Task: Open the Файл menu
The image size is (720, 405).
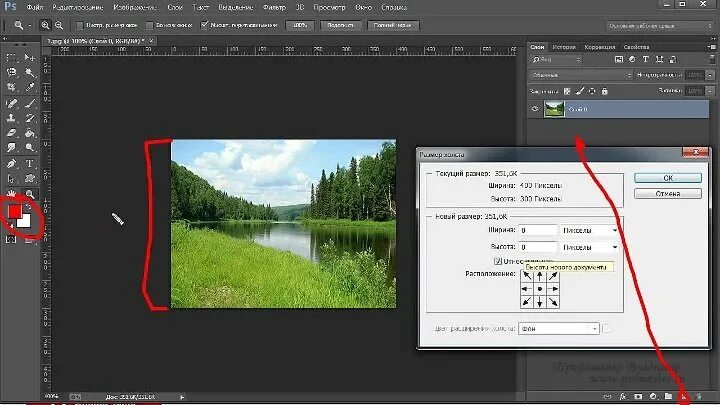Action: click(34, 7)
